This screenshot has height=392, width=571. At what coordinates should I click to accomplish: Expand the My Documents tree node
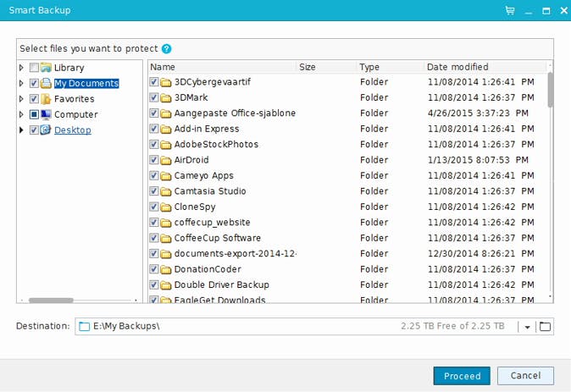(21, 83)
